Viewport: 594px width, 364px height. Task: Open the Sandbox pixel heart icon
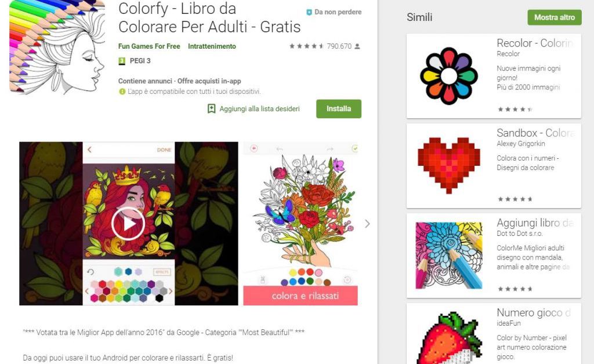click(449, 165)
